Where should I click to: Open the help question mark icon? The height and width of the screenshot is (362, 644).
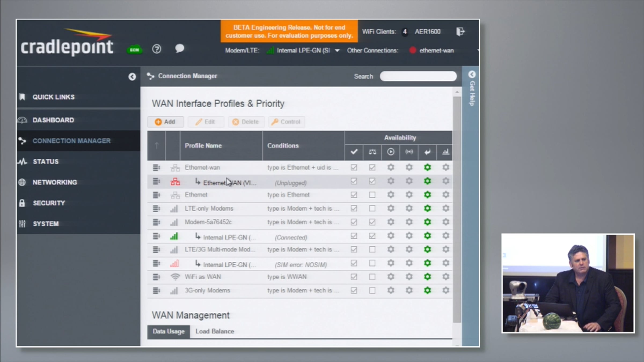pos(157,49)
